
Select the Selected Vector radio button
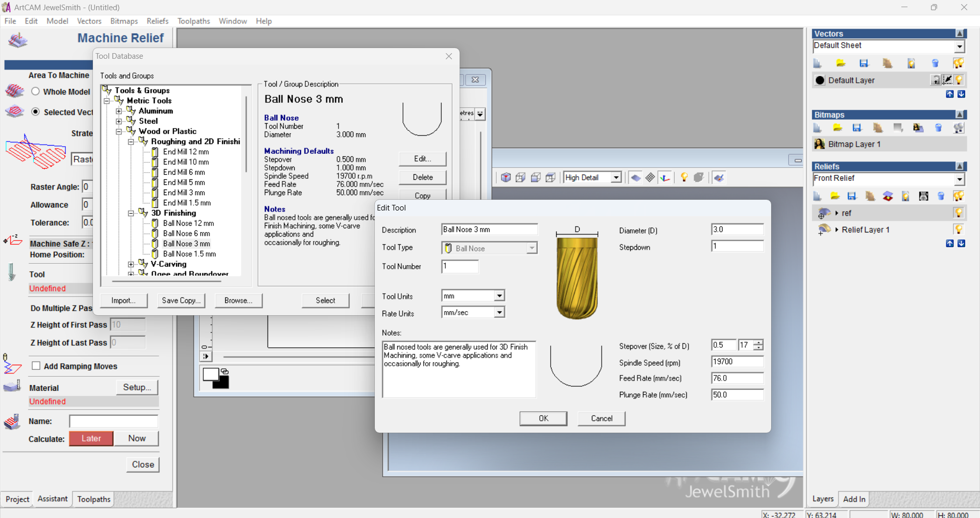coord(35,112)
